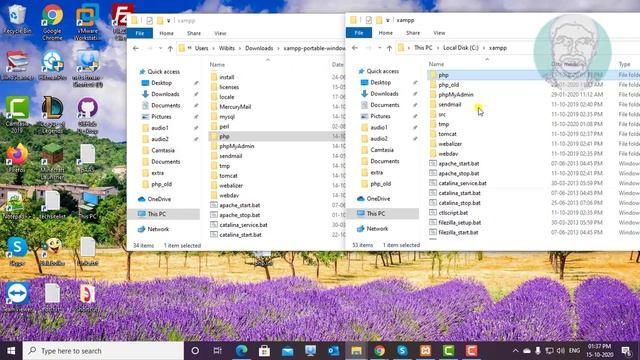This screenshot has width=640, height=360.
Task: Open Recycle Bin on the desktop
Action: [x=17, y=19]
